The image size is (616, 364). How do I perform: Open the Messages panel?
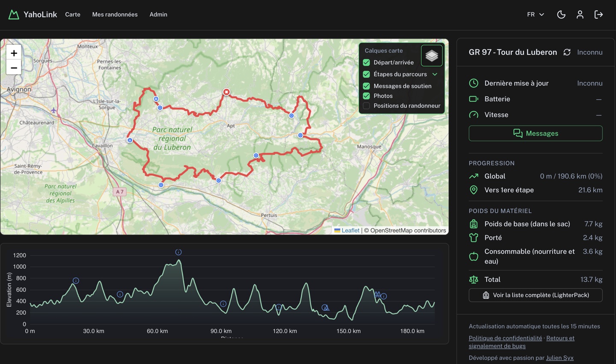click(x=535, y=133)
